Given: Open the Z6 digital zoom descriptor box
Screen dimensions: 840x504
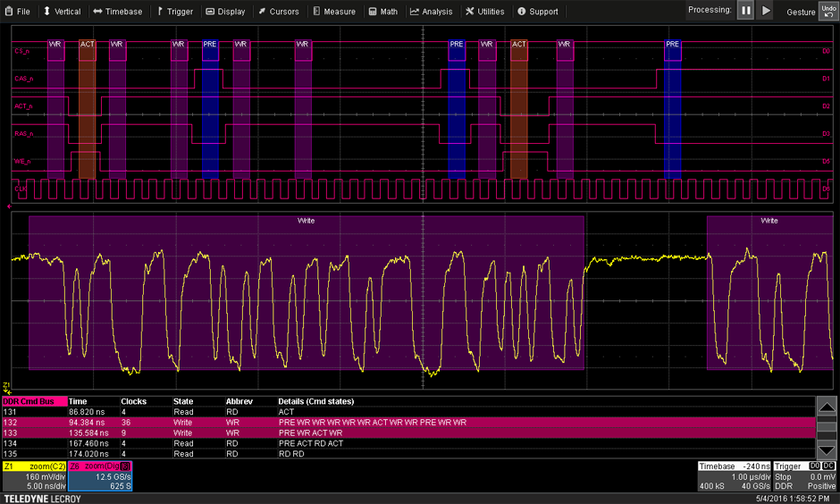Looking at the screenshot, I should [99, 476].
